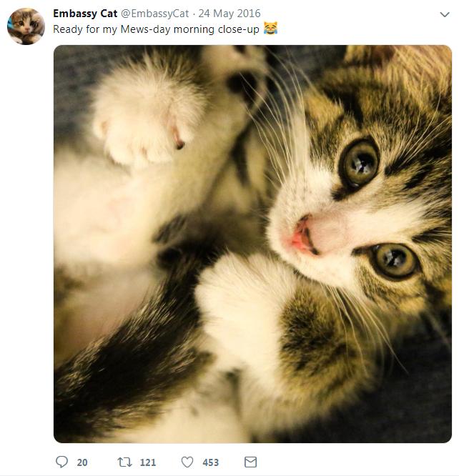Screen dimensions: 459x476
Task: Send tweet via the envelope message icon
Action: pyautogui.click(x=251, y=462)
